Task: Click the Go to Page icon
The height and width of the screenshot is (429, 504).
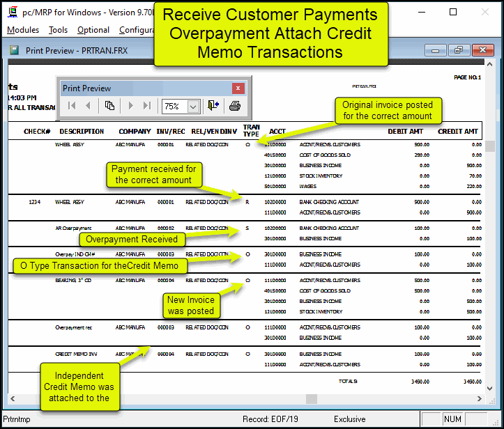Action: coord(109,106)
